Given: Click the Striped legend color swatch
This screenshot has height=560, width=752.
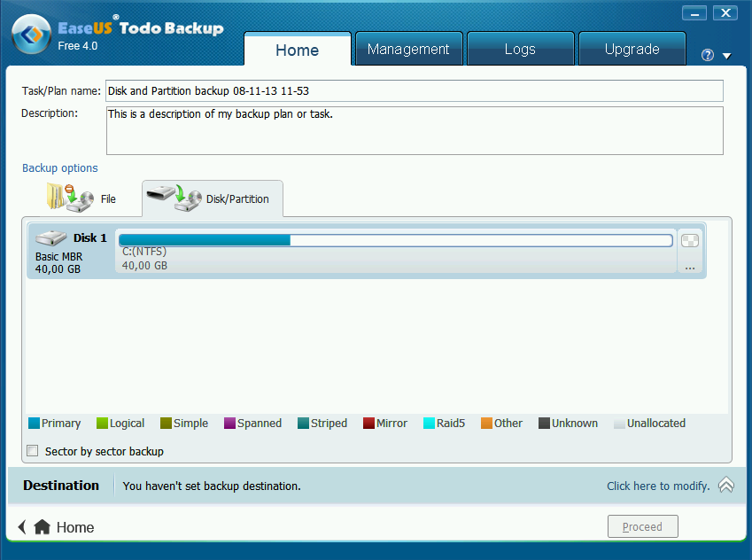Looking at the screenshot, I should (x=303, y=424).
